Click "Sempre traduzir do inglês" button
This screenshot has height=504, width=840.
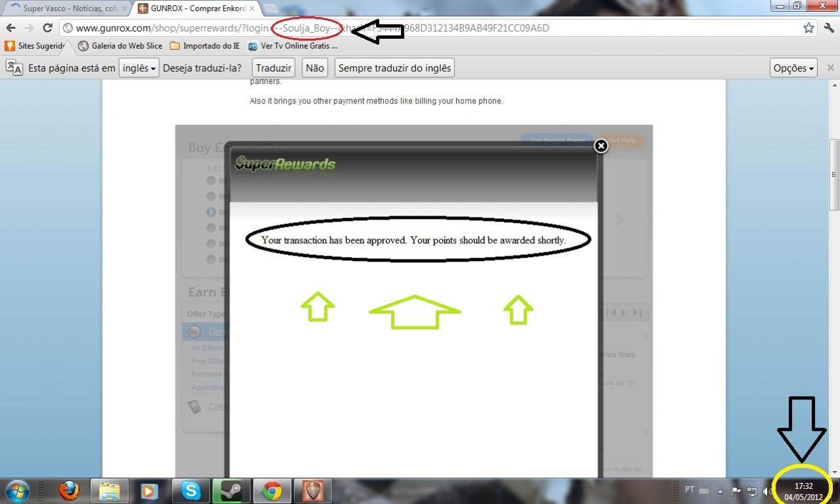coord(394,68)
